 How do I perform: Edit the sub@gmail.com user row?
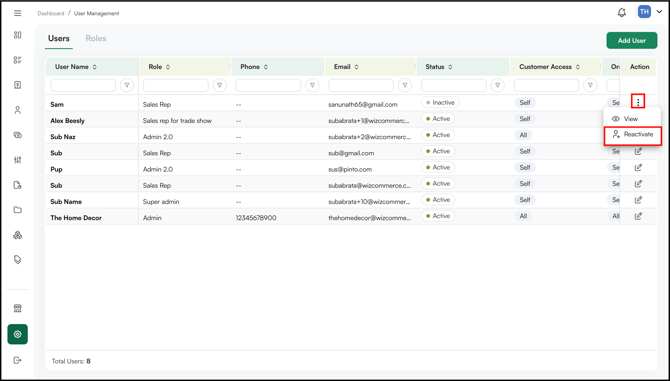coord(638,152)
